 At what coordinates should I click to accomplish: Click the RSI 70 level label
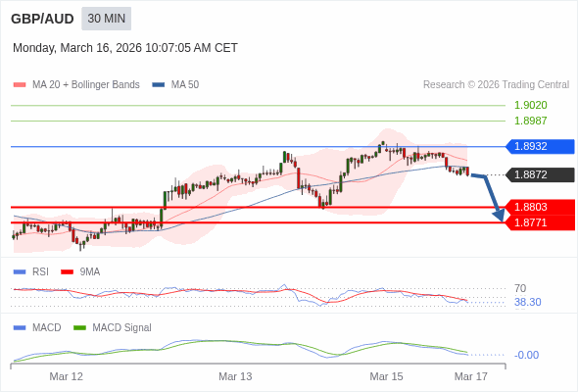pyautogui.click(x=520, y=288)
